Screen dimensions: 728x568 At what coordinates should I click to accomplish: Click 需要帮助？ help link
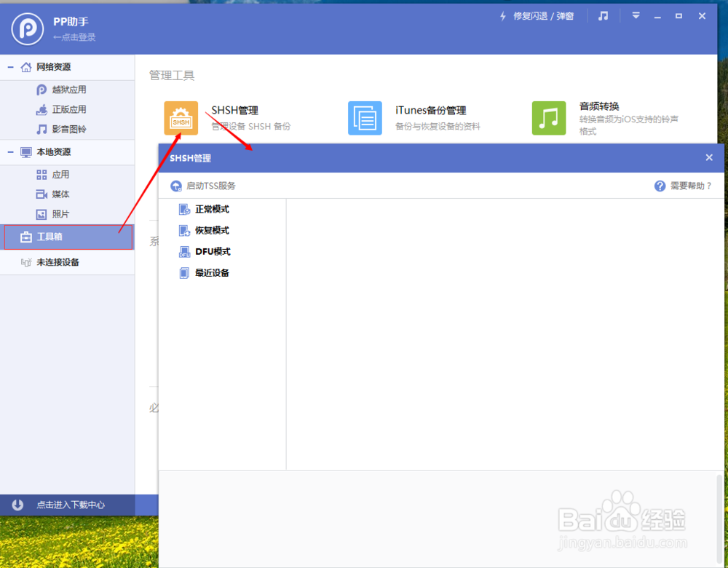[x=690, y=186]
